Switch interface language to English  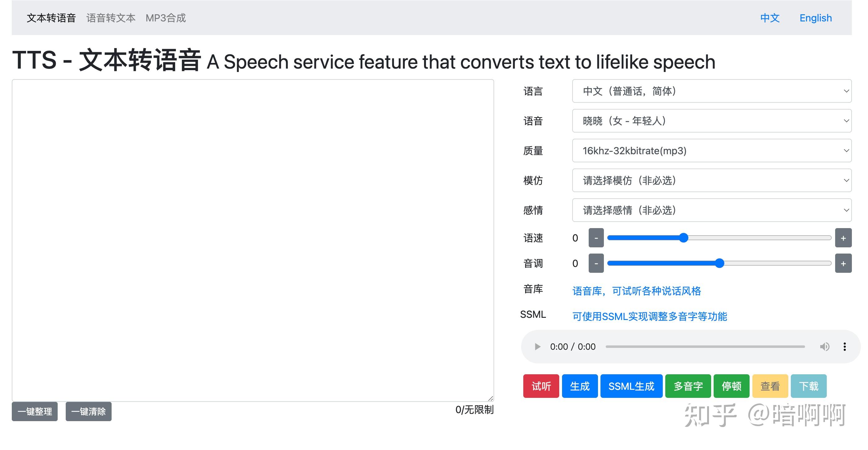click(815, 18)
